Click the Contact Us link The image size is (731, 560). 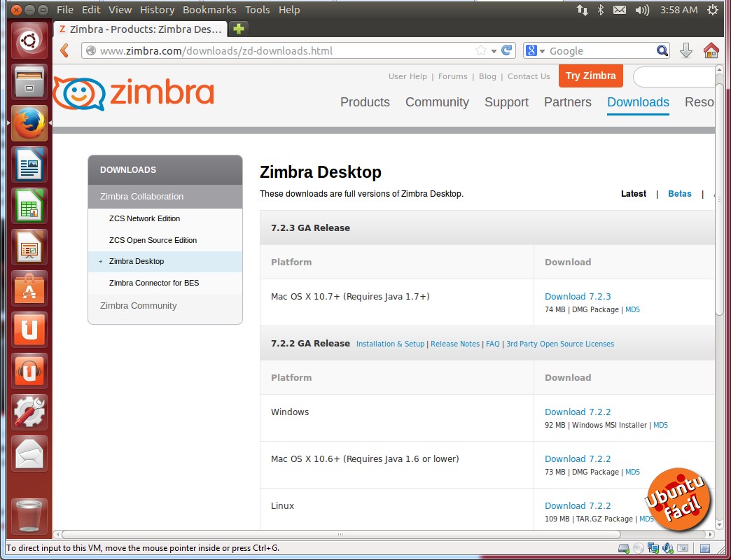pos(529,76)
